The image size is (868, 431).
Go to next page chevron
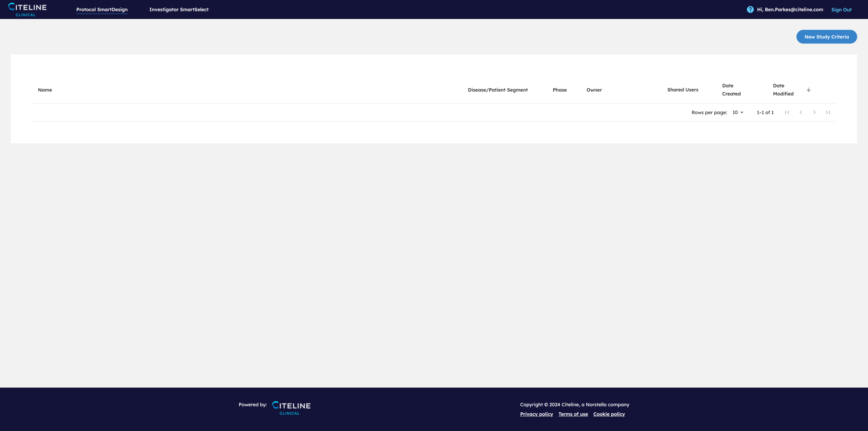[x=814, y=113]
